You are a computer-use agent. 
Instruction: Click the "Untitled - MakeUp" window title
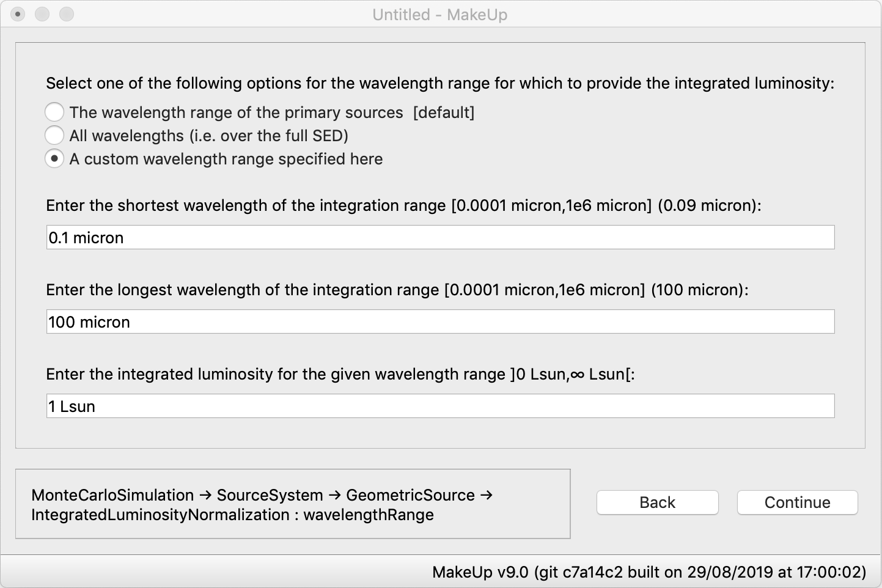pos(440,15)
